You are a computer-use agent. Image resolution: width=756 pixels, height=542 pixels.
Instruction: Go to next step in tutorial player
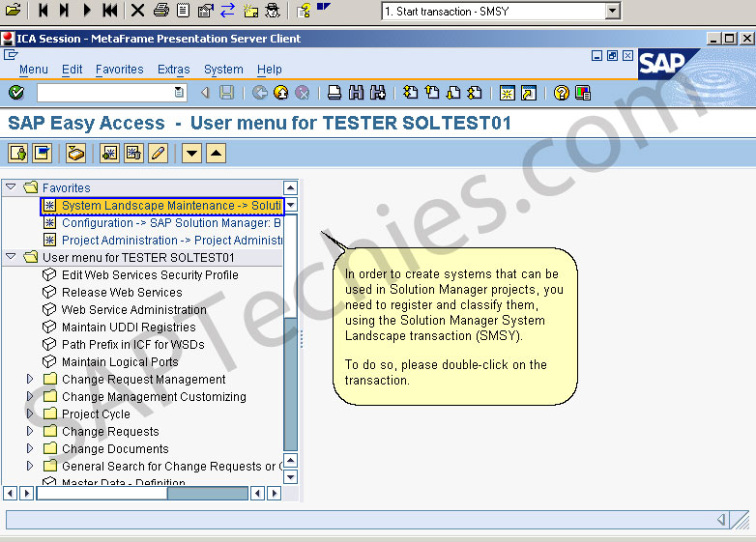[64, 10]
